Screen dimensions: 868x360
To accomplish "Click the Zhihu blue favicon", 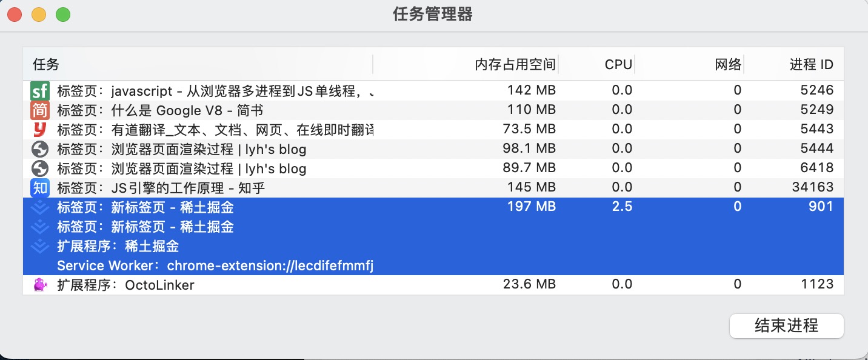I will 39,188.
